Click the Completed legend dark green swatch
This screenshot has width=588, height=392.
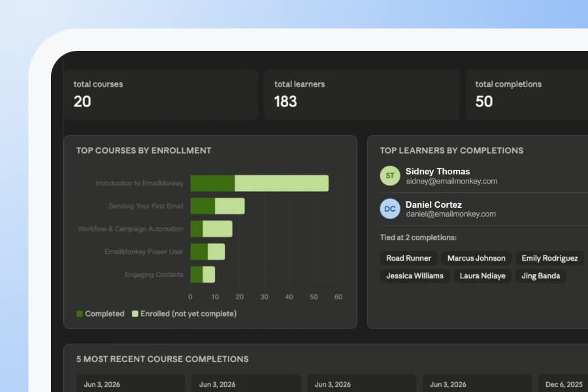click(x=80, y=314)
